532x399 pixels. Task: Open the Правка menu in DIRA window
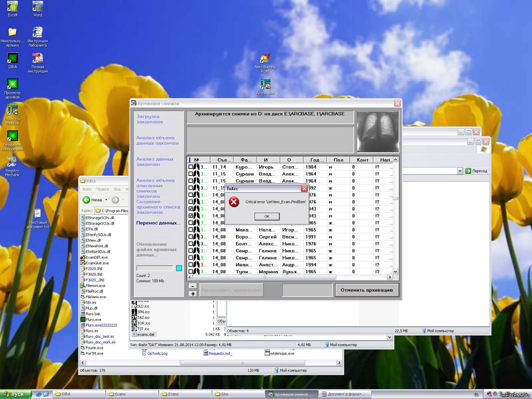tap(102, 189)
